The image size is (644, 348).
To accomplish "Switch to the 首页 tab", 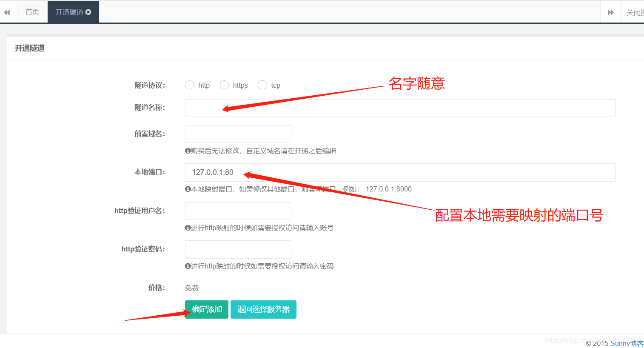I will [x=32, y=12].
